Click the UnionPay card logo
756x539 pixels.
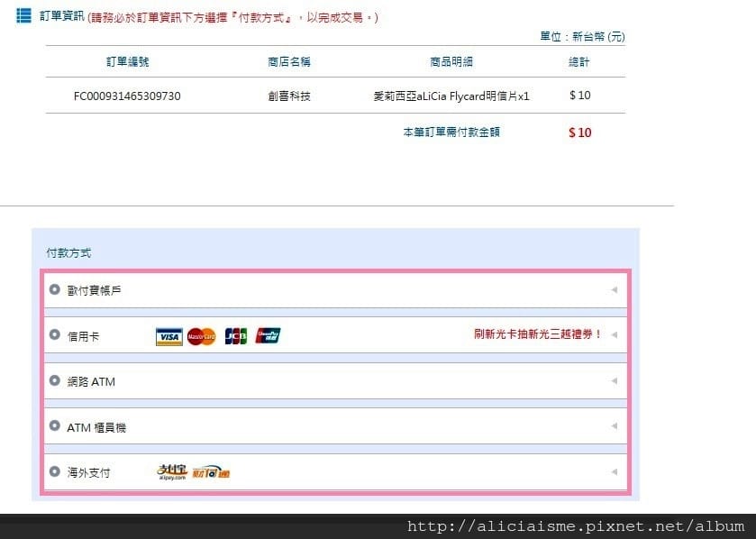click(x=269, y=335)
